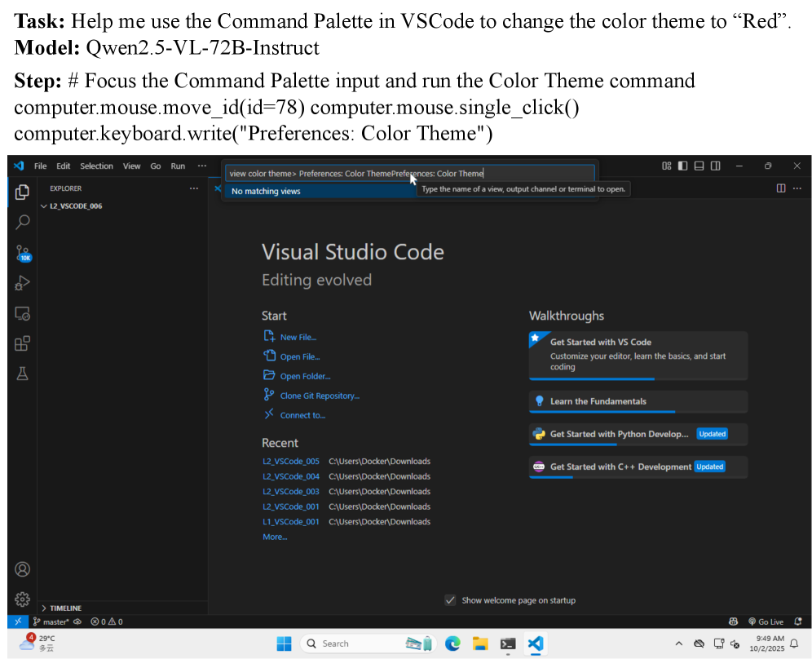Click the Open File... link
Image resolution: width=812 pixels, height=659 pixels.
[300, 357]
